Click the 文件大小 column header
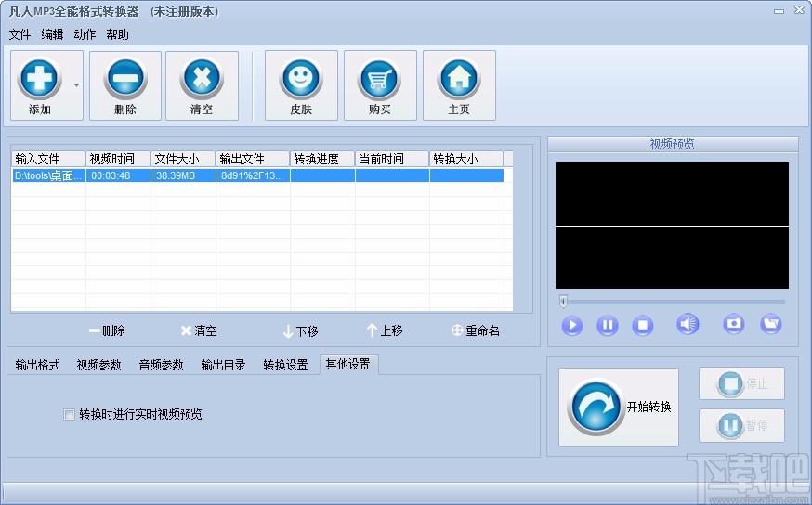Viewport: 812px width, 505px height. click(x=183, y=159)
